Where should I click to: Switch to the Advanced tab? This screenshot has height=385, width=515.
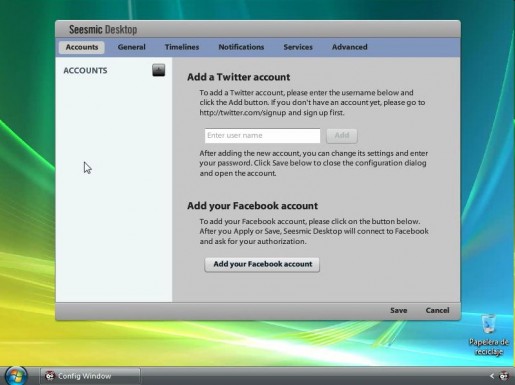[x=349, y=47]
